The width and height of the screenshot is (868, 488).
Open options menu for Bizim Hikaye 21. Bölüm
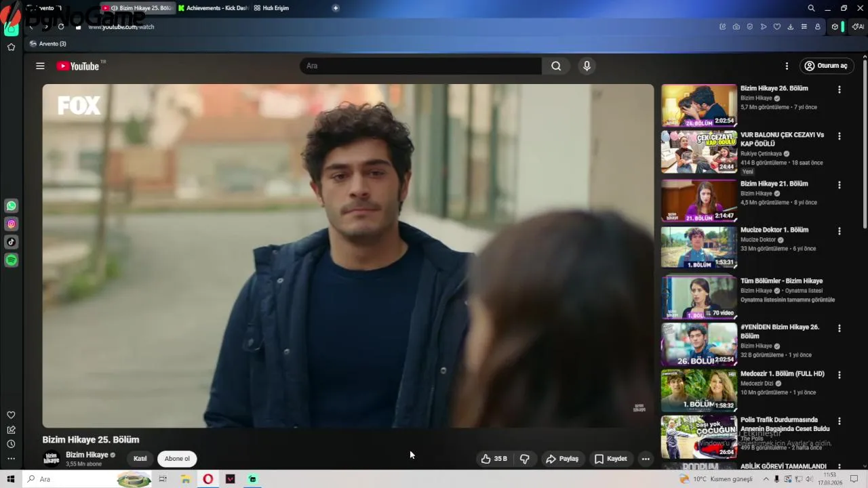click(x=839, y=185)
